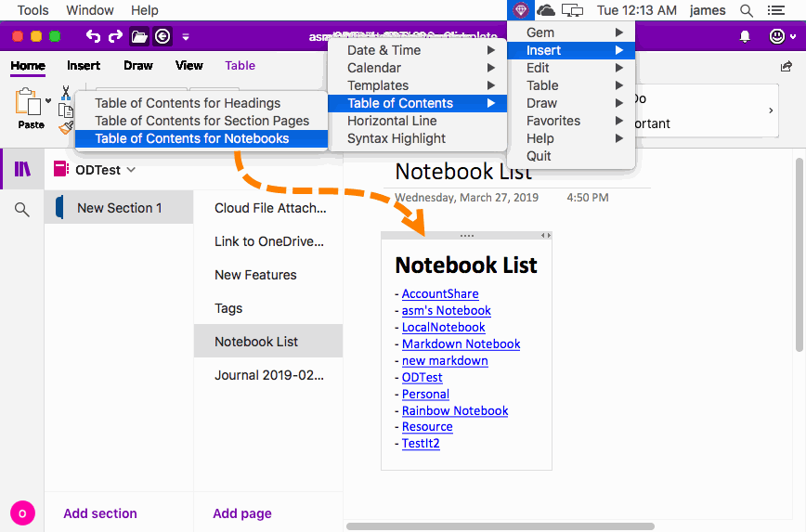Click note container dotted drag handle
The height and width of the screenshot is (532, 806).
pos(467,236)
